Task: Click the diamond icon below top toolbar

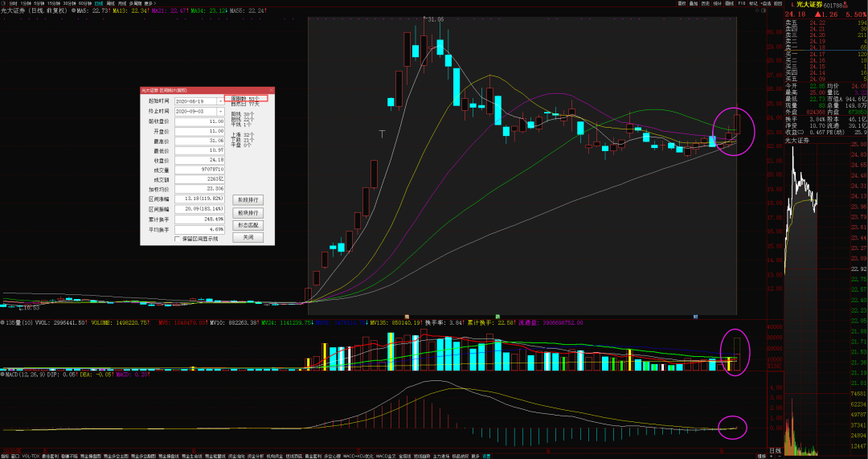Action: (x=757, y=10)
